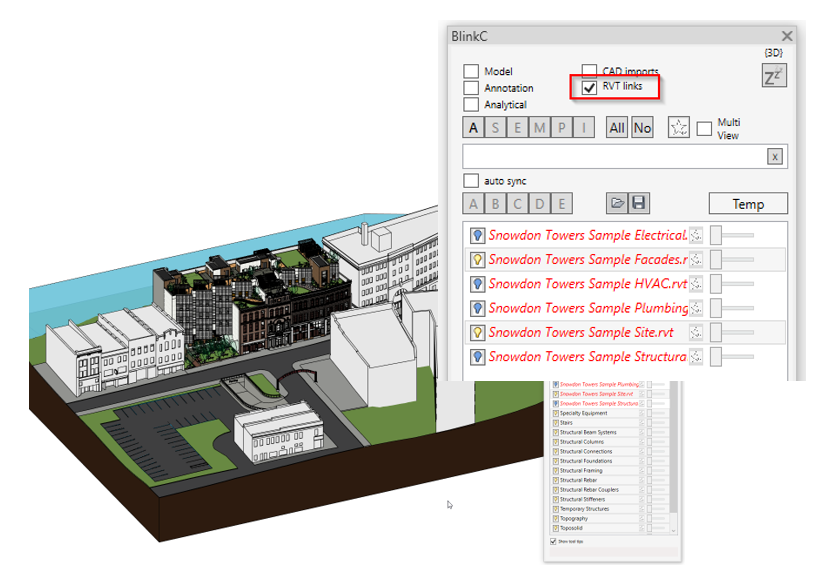
Task: Toggle visibility bulb for Snowdon Towers Sample Electrical
Action: [x=477, y=235]
